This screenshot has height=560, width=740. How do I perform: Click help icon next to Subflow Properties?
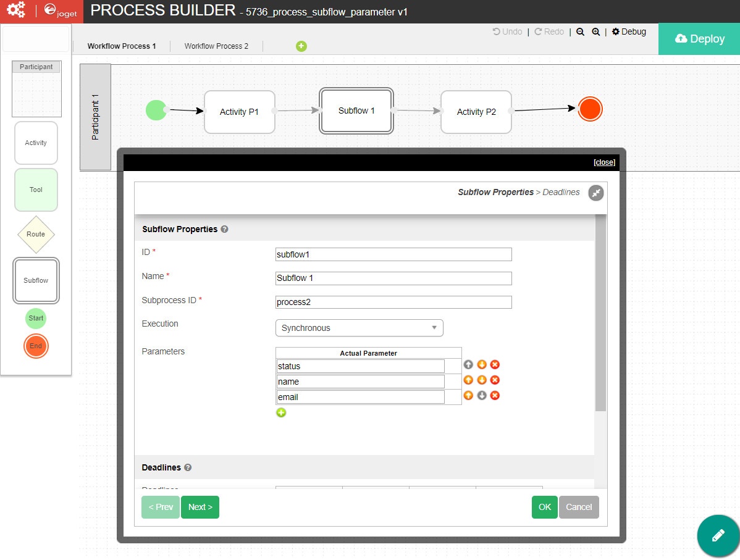click(x=224, y=229)
